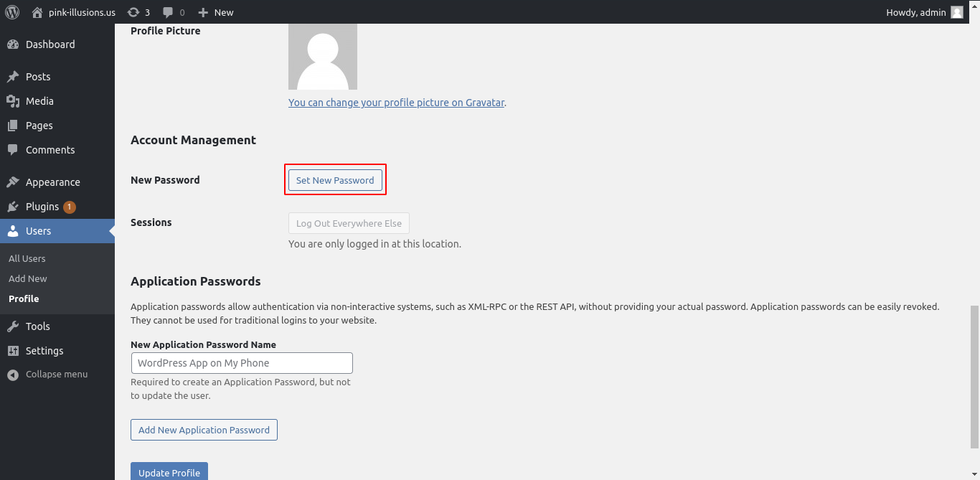The image size is (980, 480).
Task: Click the 'New Password' row label
Action: click(x=165, y=180)
